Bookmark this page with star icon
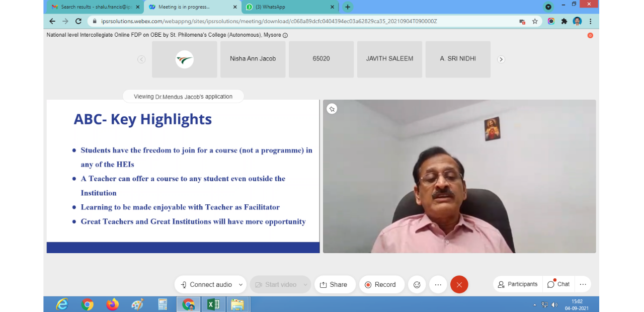 [x=535, y=21]
